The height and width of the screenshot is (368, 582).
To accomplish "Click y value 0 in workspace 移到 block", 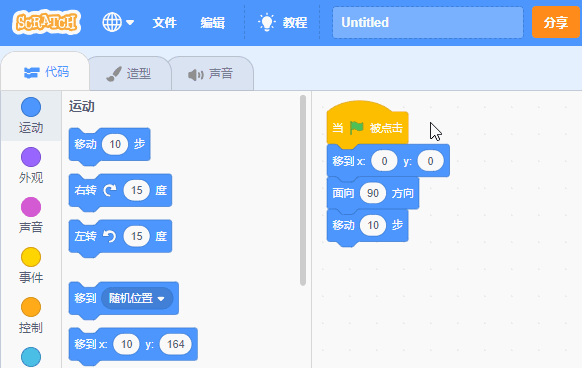I will [430, 161].
